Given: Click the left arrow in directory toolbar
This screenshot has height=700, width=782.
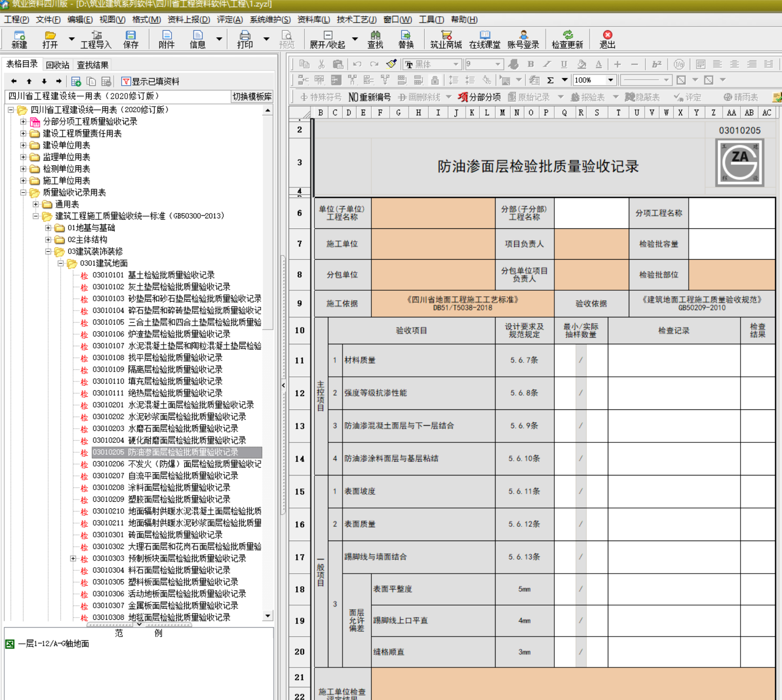Looking at the screenshot, I should click(x=14, y=81).
